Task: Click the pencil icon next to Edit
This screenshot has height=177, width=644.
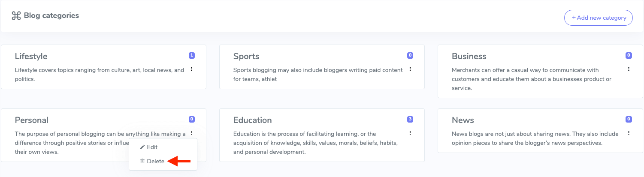Action: click(x=142, y=147)
